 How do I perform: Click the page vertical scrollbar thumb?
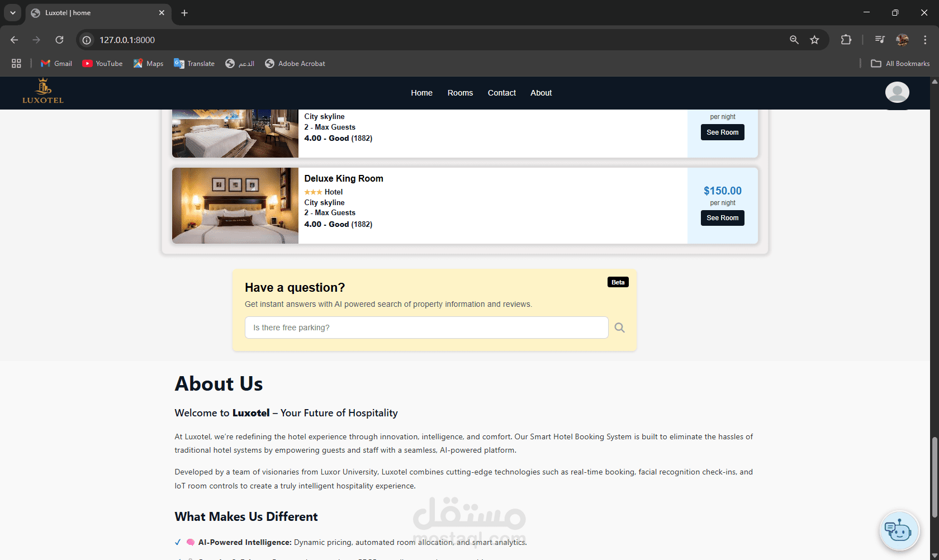point(935,478)
